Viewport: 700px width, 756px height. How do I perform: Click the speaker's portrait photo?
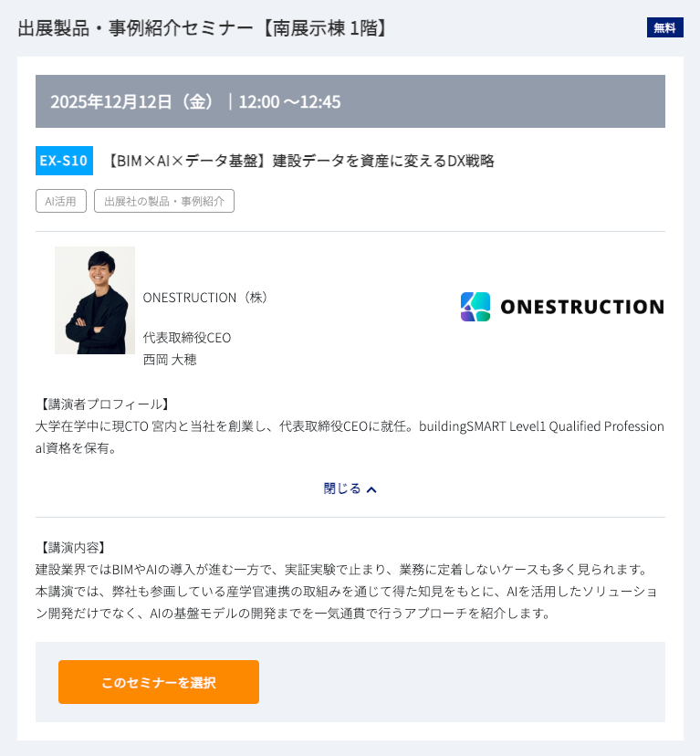point(95,300)
